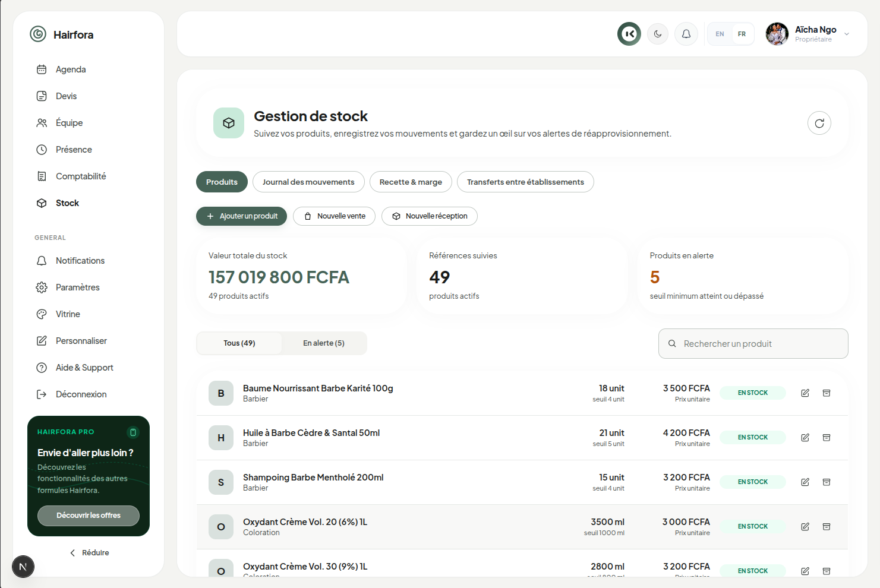Open Comptabilité from the sidebar
The width and height of the screenshot is (880, 588).
click(x=89, y=176)
